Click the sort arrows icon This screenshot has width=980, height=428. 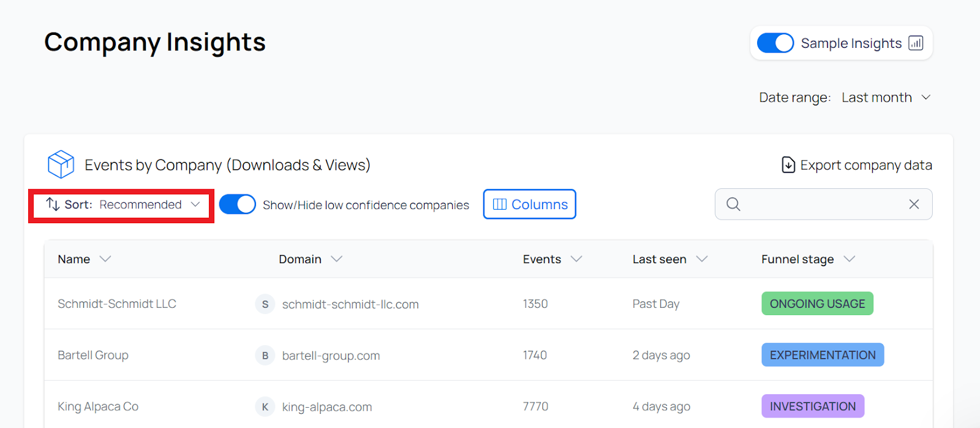tap(53, 204)
